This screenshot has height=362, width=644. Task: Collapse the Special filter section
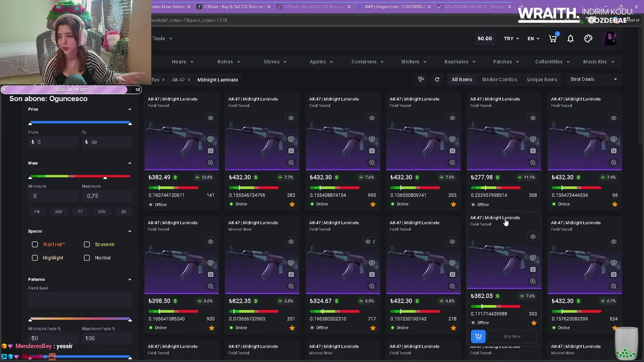[x=129, y=231]
